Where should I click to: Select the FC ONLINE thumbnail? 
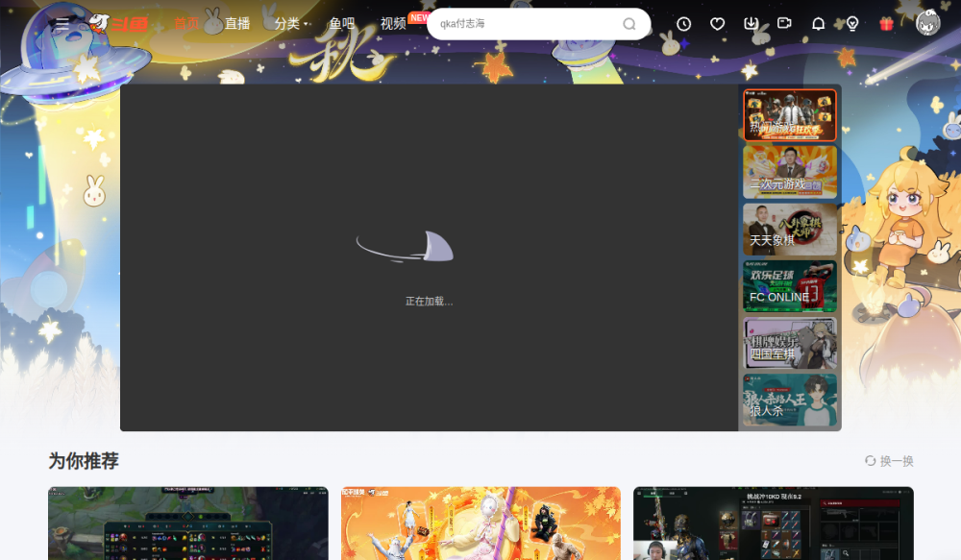point(789,286)
